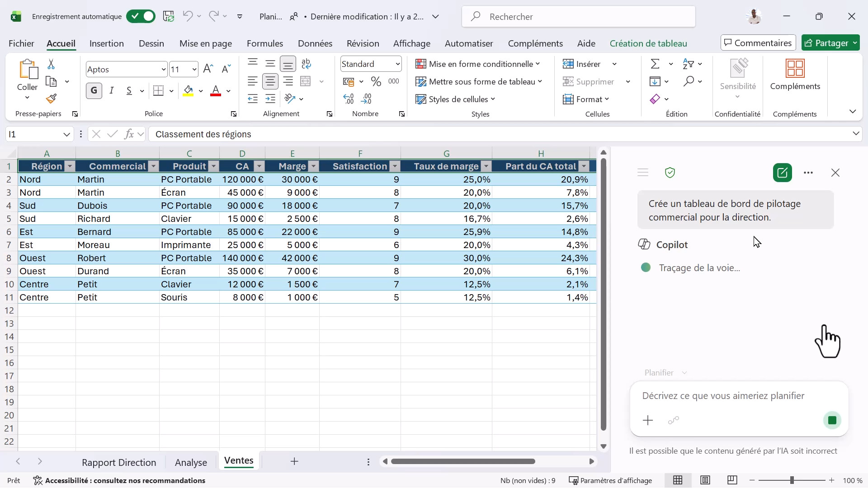Viewport: 868px width, 488px height.
Task: Click the yellow fill color swatch
Action: coord(189,91)
